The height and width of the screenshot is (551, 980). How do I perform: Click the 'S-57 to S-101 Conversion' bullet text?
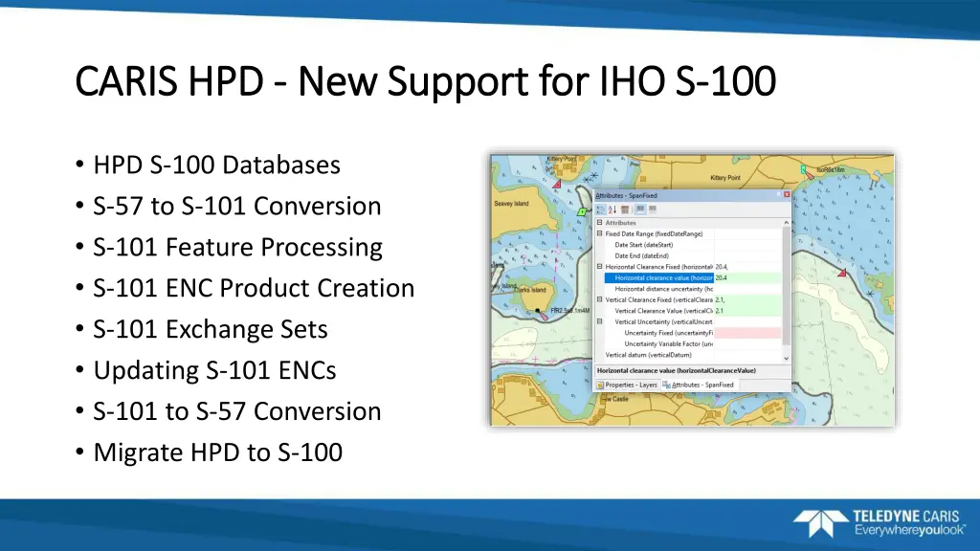[x=237, y=207]
